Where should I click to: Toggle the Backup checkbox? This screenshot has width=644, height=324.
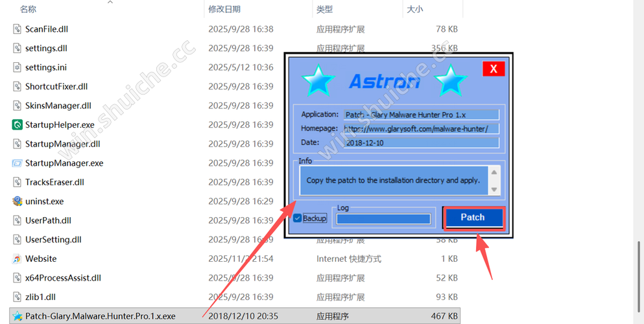pos(298,218)
